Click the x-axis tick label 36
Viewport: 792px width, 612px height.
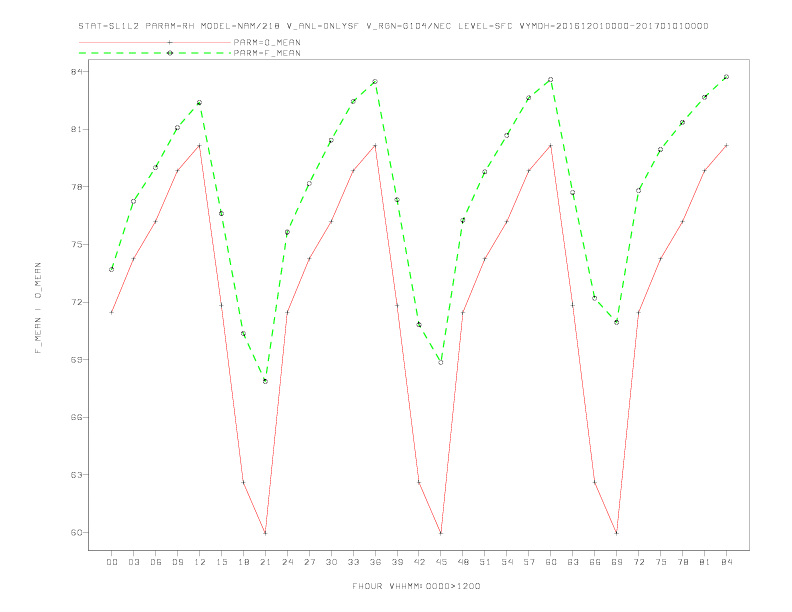(x=375, y=562)
